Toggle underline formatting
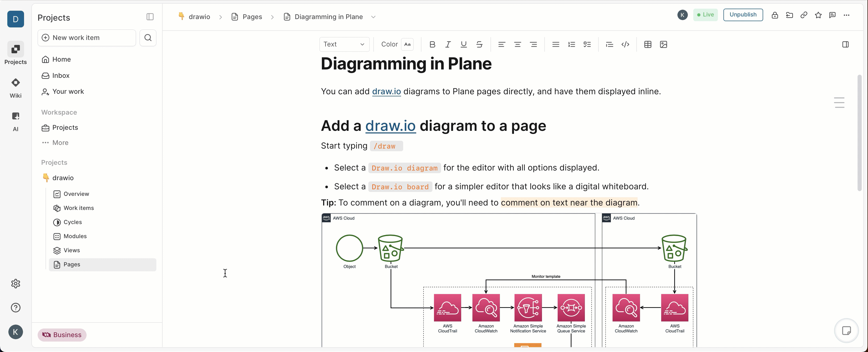The image size is (868, 352). click(463, 44)
